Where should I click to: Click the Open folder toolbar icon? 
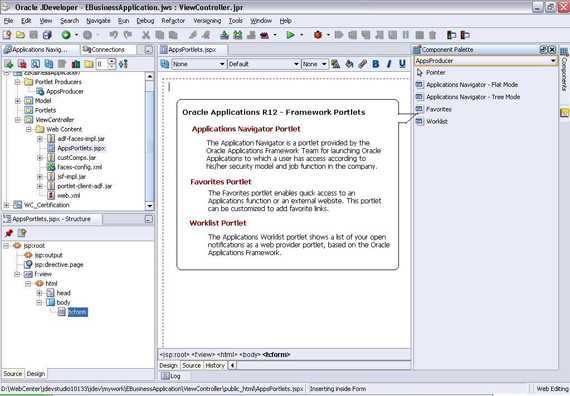(x=20, y=35)
